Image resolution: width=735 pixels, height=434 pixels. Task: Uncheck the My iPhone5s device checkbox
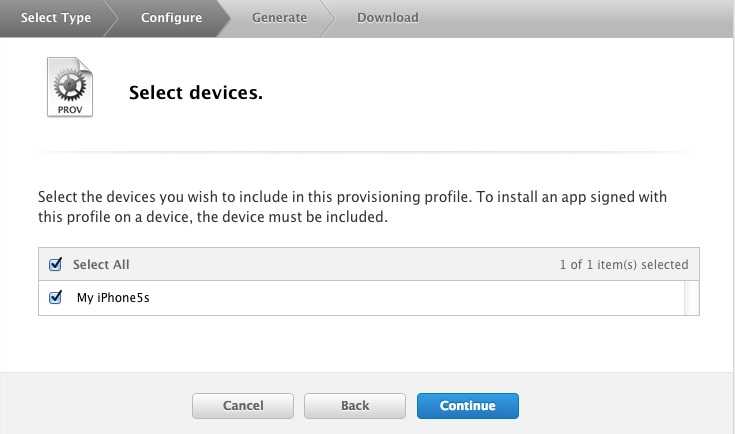pyautogui.click(x=56, y=297)
